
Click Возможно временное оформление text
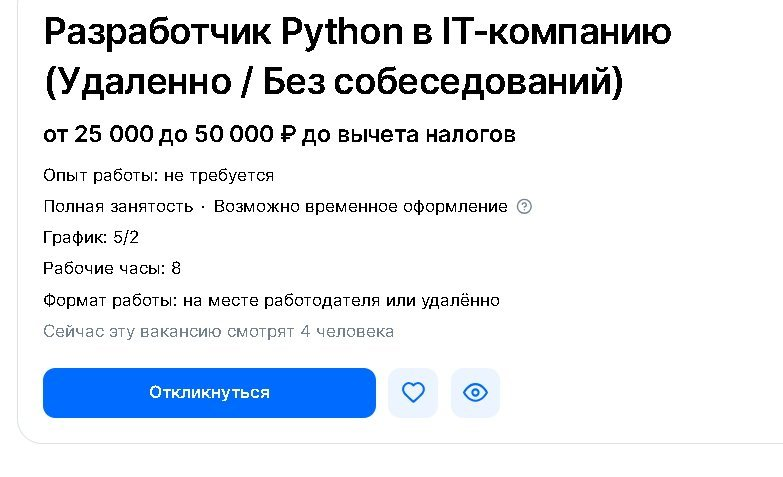[361, 207]
